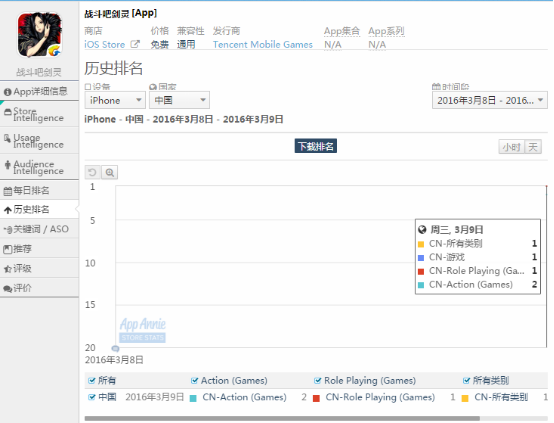The image size is (554, 423).
Task: Click the horizontal scrollbar below the table
Action: click(x=282, y=418)
